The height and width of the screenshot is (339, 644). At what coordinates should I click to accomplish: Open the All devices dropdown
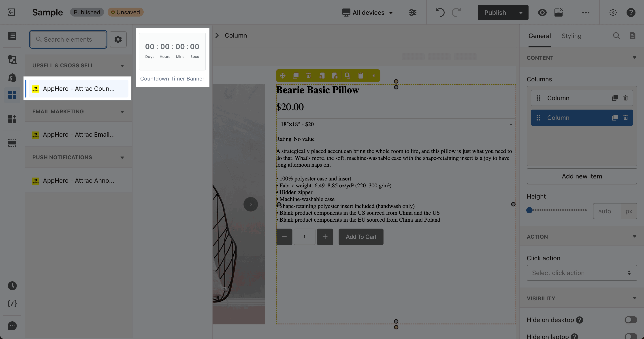(x=367, y=12)
